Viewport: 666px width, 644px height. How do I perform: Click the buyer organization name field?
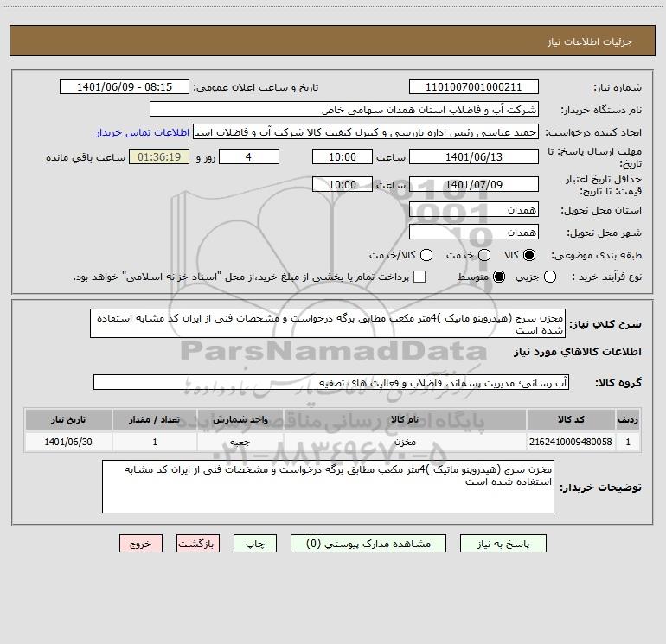click(344, 110)
